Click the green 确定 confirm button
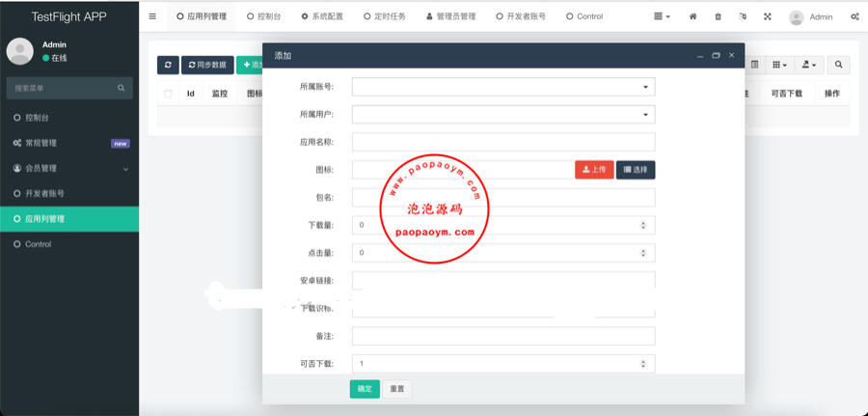This screenshot has width=868, height=416. pos(365,389)
